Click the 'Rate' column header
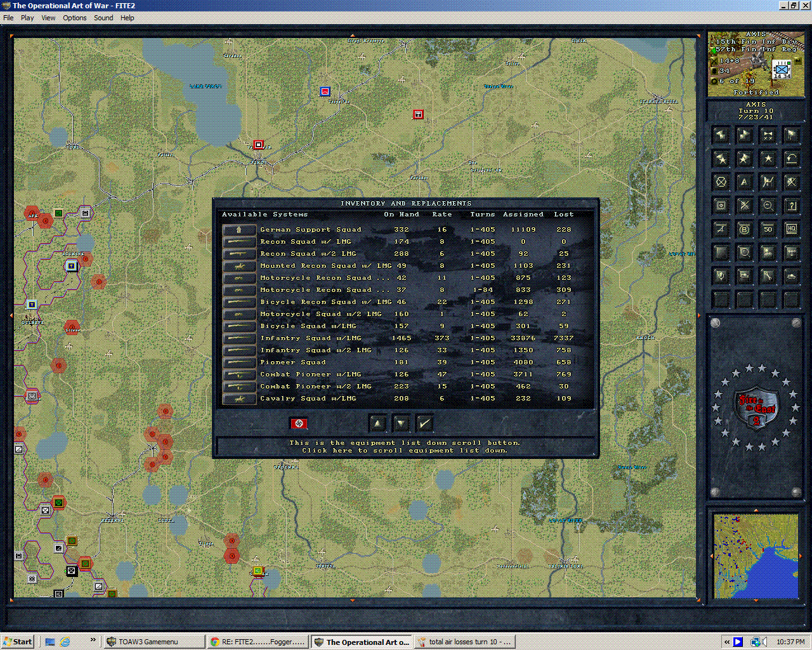Viewport: 812px width, 650px height. [x=442, y=215]
